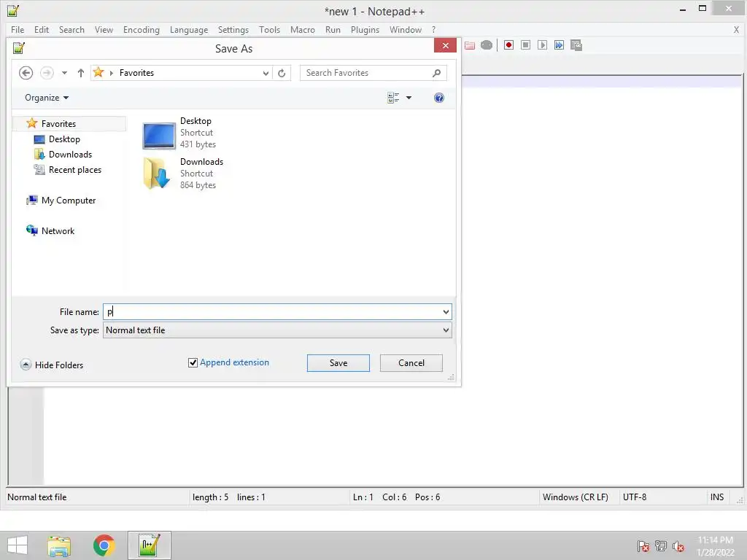The width and height of the screenshot is (747, 560).
Task: Click Windows (CR LF) in status bar
Action: coord(575,497)
